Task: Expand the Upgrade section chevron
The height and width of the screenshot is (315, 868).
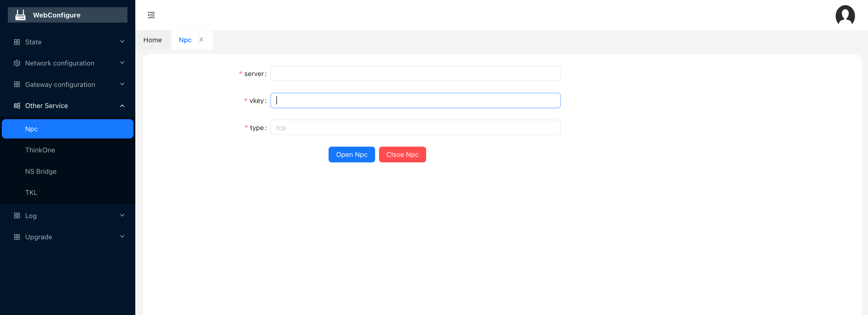Action: pyautogui.click(x=122, y=237)
